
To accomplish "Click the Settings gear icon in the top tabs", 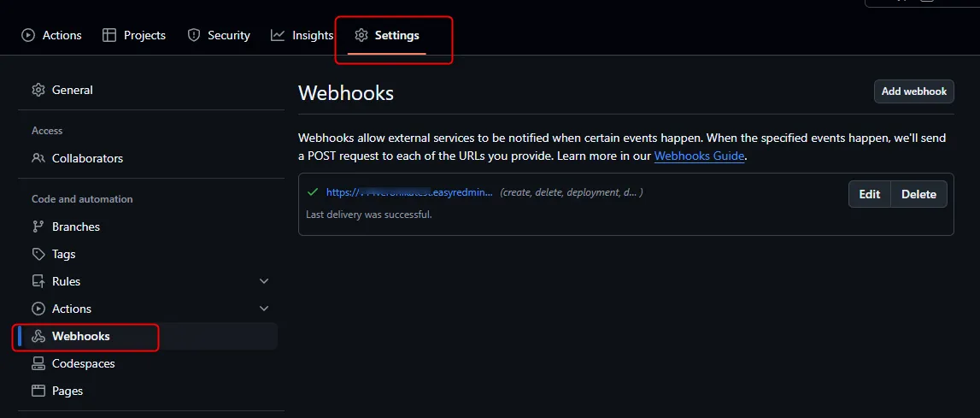I will (x=361, y=35).
